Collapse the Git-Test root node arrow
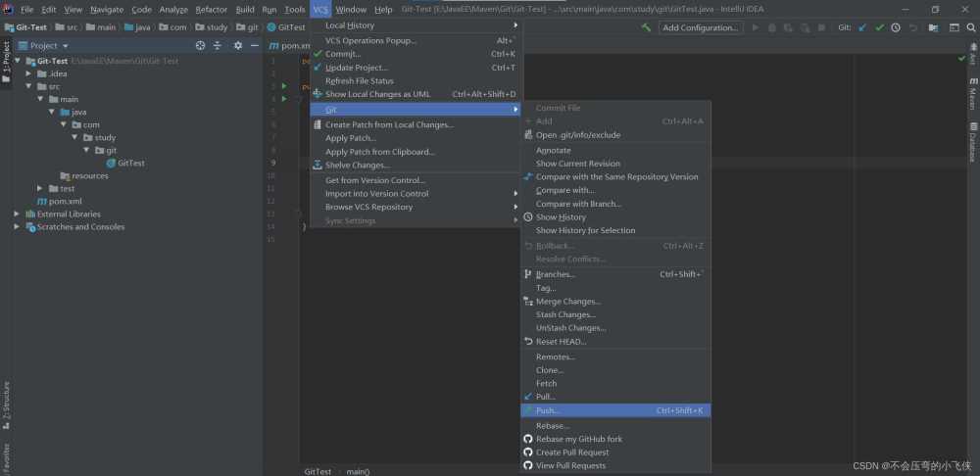This screenshot has height=476, width=980. click(18, 61)
